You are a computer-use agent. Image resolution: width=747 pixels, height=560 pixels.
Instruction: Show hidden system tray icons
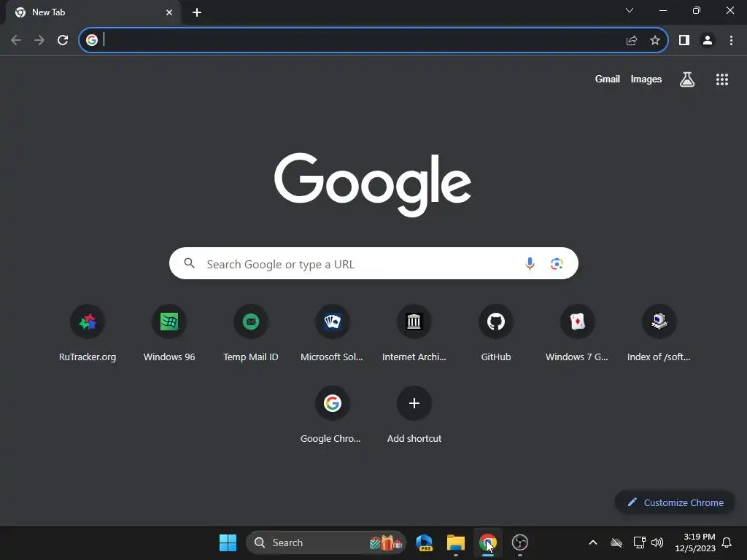click(593, 542)
